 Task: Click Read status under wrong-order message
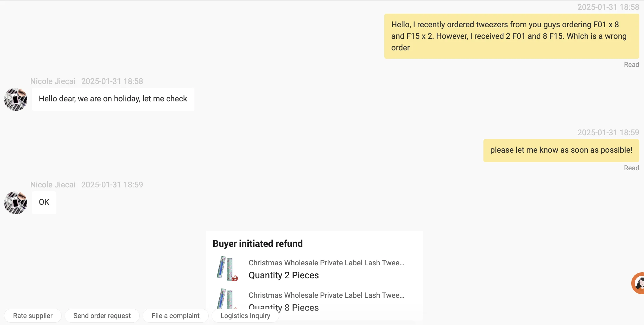click(x=631, y=65)
